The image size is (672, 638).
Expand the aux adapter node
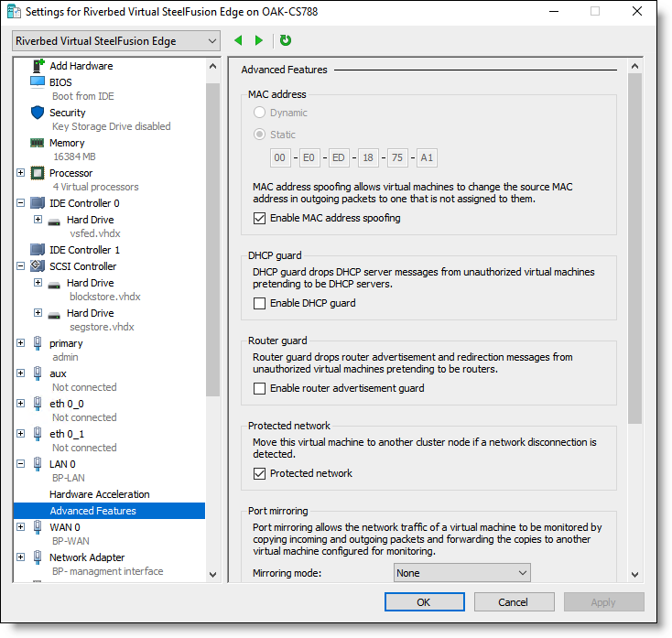click(x=20, y=373)
